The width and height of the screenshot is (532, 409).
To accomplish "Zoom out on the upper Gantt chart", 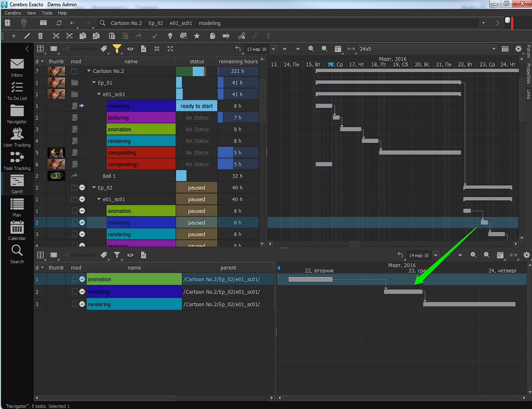I will coord(324,49).
